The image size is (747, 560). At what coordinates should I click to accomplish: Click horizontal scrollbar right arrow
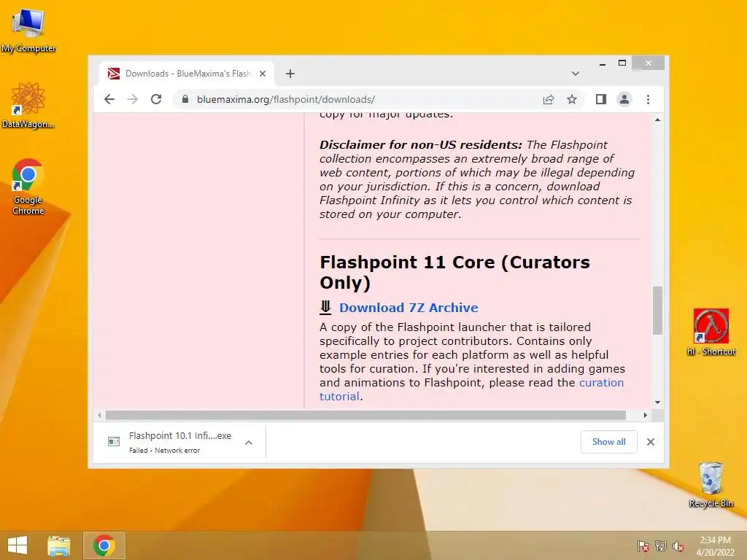(x=645, y=415)
